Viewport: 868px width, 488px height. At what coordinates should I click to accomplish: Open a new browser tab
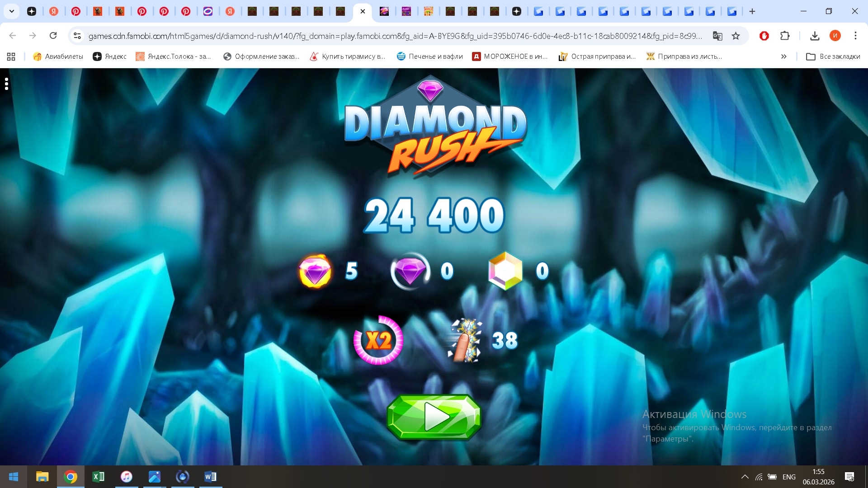[x=752, y=11]
